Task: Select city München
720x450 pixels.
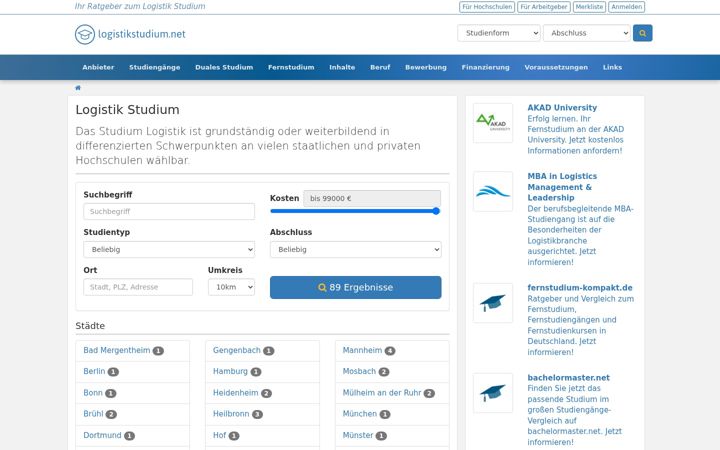Action: pyautogui.click(x=360, y=414)
